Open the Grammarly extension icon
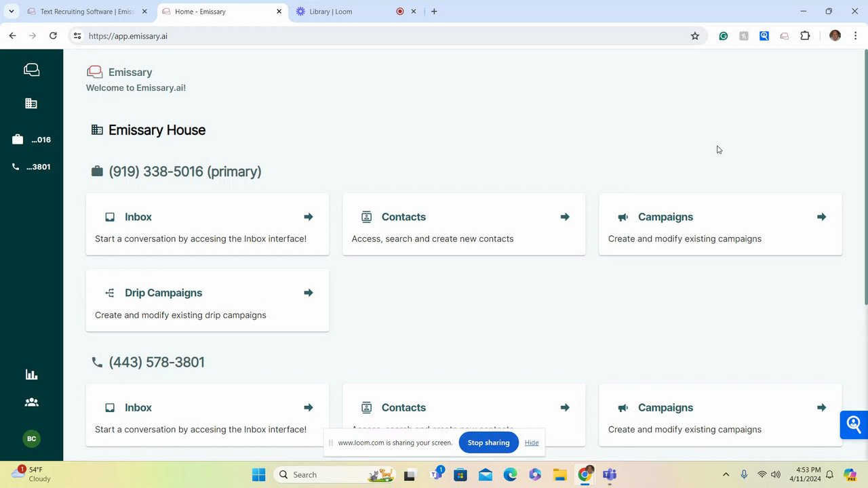This screenshot has height=488, width=868. click(724, 36)
